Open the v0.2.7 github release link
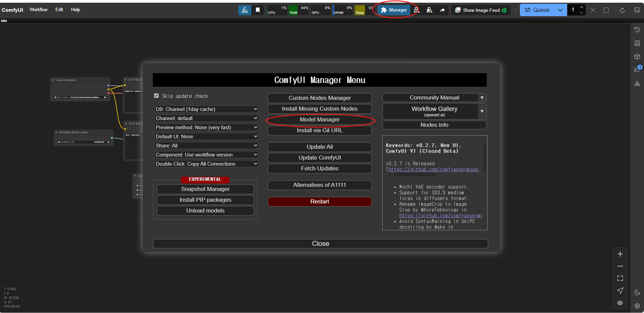This screenshot has width=644, height=313. (433, 169)
